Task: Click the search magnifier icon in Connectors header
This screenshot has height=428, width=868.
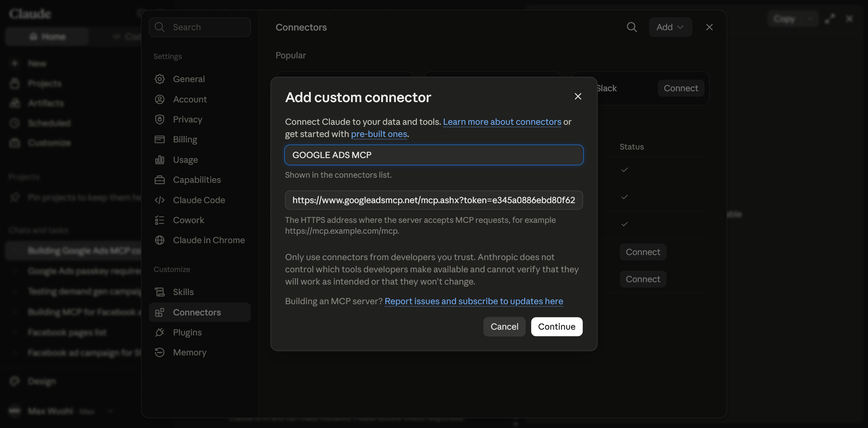Action: 632,27
